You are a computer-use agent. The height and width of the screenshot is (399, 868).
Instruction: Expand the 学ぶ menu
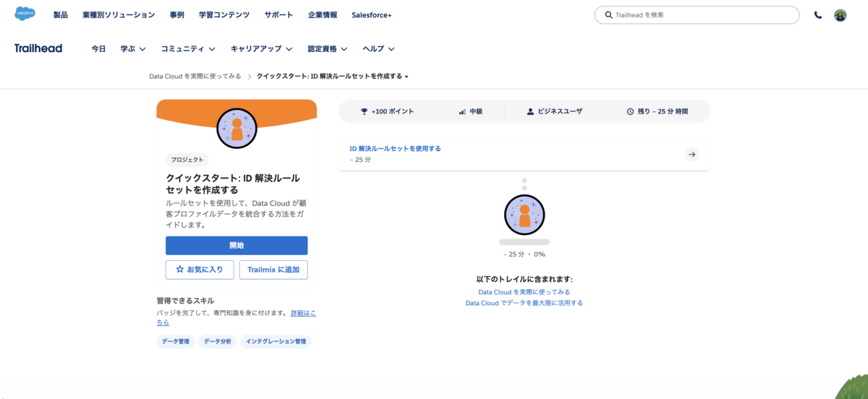pyautogui.click(x=133, y=49)
